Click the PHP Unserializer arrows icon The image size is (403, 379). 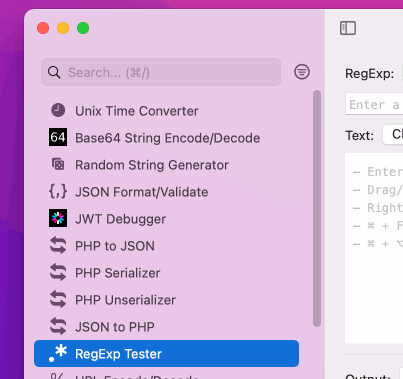[58, 299]
